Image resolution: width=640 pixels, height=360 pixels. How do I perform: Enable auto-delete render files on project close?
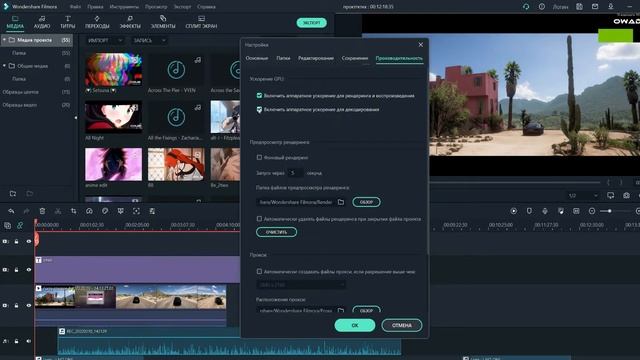259,219
